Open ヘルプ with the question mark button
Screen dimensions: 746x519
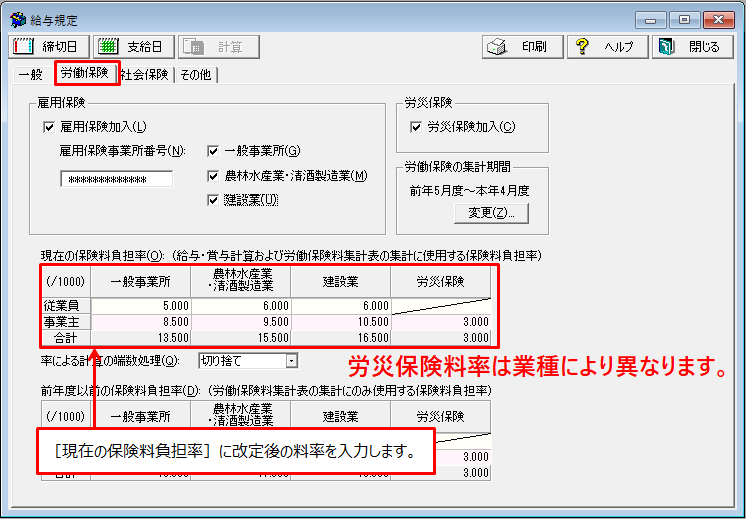[606, 47]
